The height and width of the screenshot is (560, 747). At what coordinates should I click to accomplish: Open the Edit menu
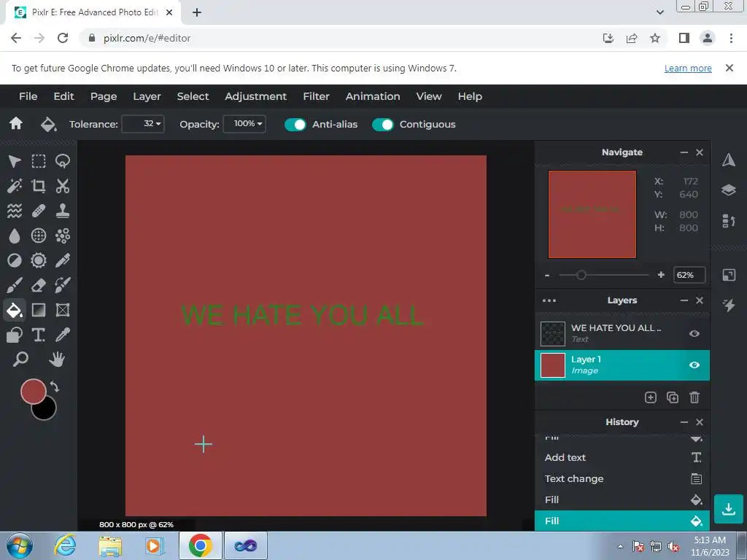point(64,96)
